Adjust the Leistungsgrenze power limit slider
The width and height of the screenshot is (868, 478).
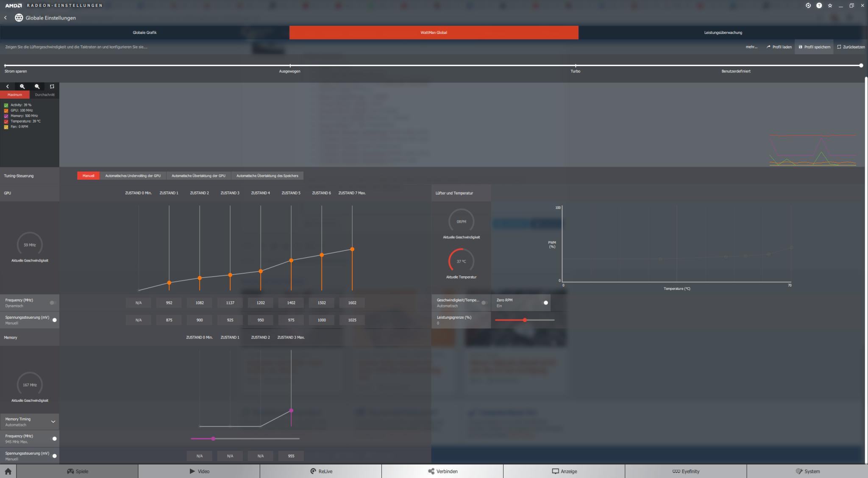point(525,320)
